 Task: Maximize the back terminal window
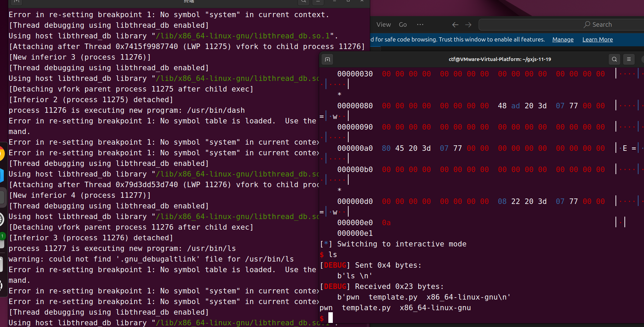[348, 1]
